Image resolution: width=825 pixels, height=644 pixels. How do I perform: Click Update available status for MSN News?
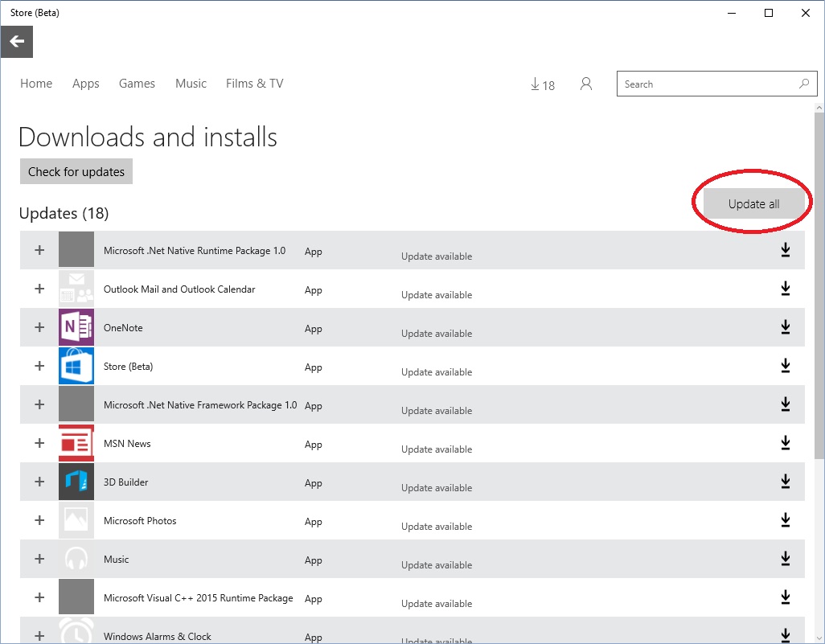[x=437, y=449]
